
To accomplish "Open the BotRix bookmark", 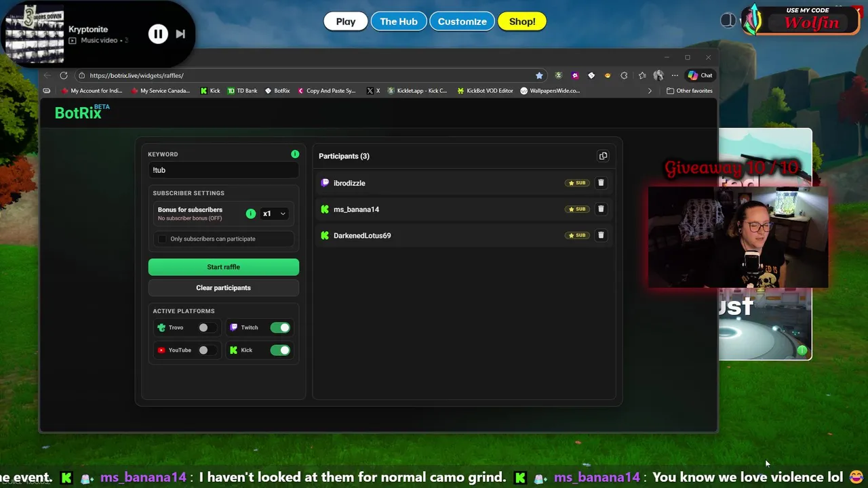I will click(x=277, y=91).
